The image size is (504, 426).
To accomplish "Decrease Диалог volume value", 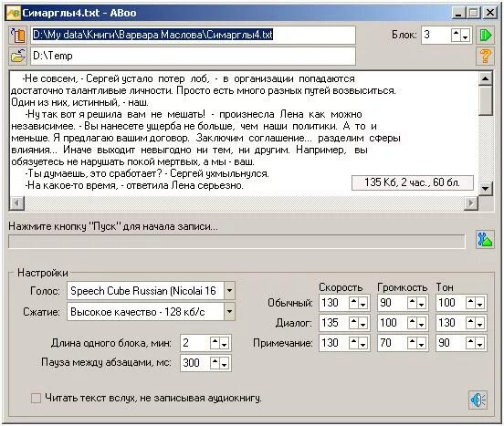I will 422,323.
